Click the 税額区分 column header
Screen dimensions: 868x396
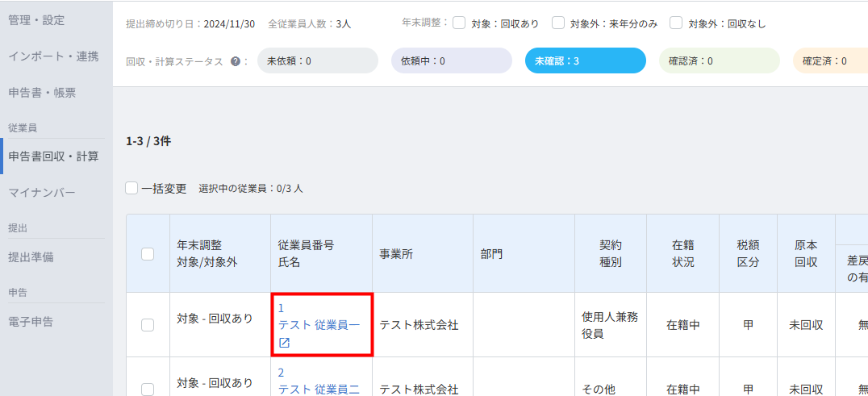(748, 254)
